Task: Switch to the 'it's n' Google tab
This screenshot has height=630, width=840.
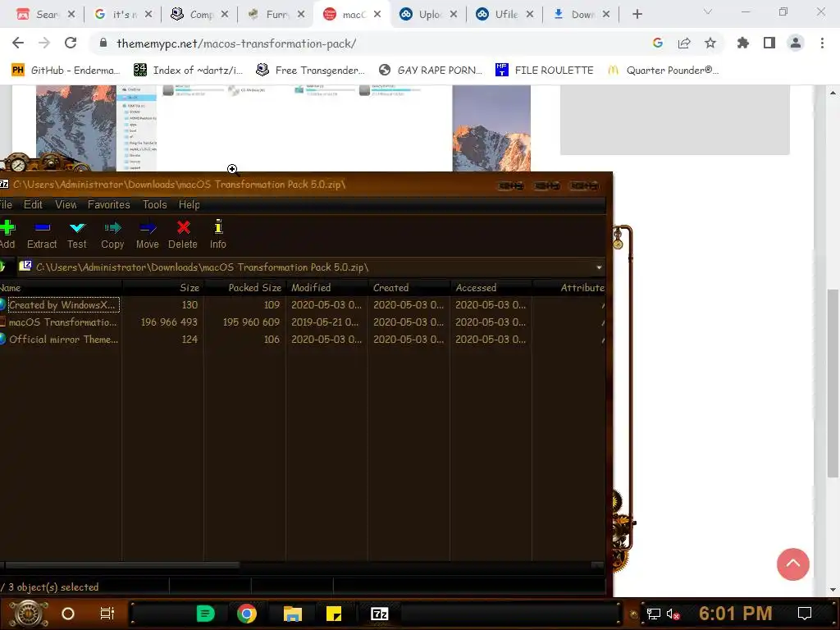Action: pos(123,15)
